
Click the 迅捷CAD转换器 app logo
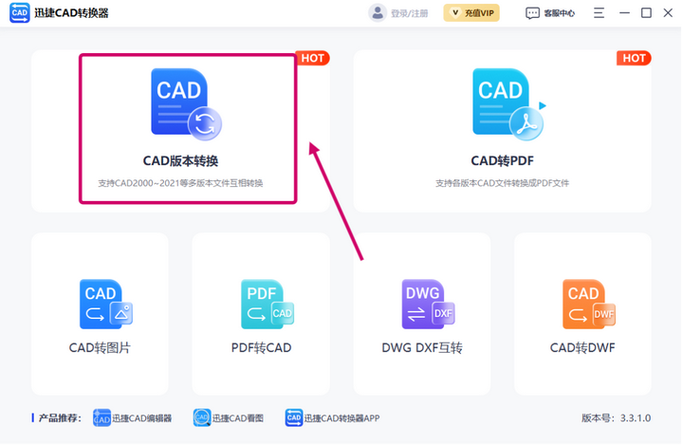[20, 13]
